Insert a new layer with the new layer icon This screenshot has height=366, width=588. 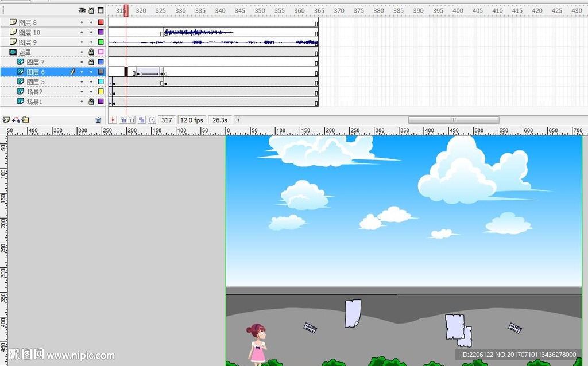[6, 120]
